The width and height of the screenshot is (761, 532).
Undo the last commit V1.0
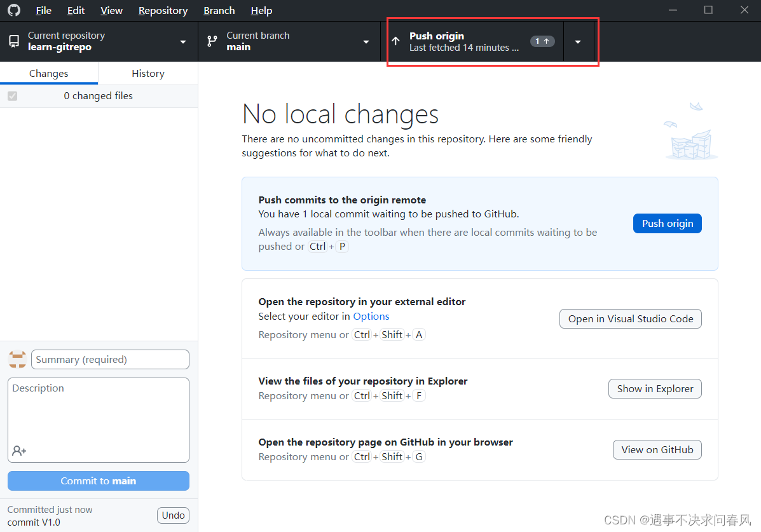[174, 515]
